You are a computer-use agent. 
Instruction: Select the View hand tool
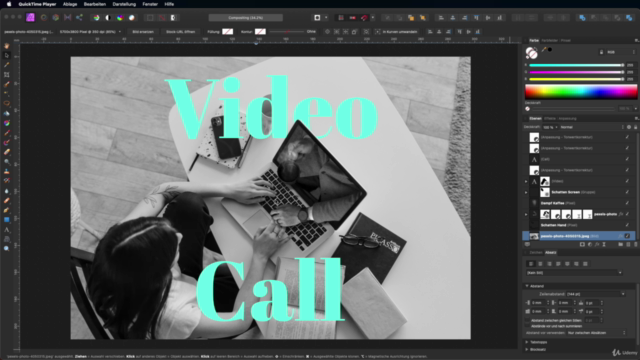point(7,46)
